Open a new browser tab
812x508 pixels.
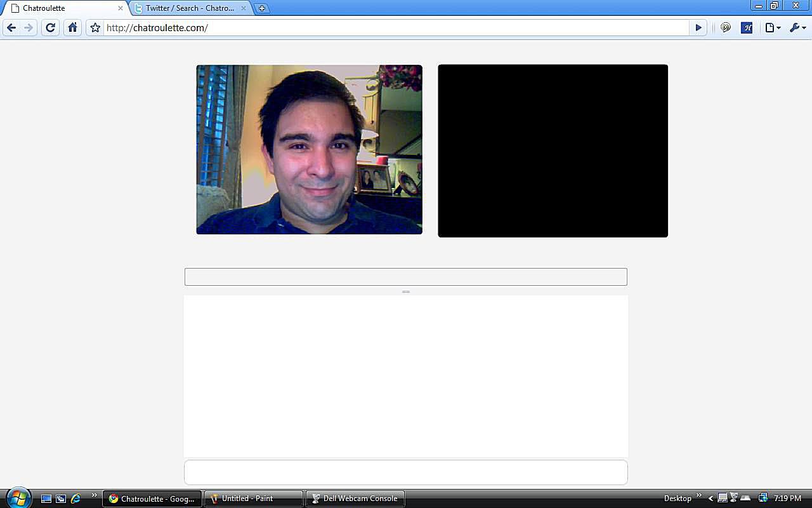point(262,8)
